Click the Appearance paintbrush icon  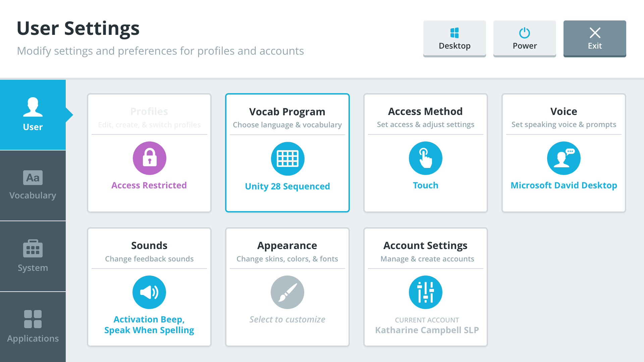click(287, 292)
